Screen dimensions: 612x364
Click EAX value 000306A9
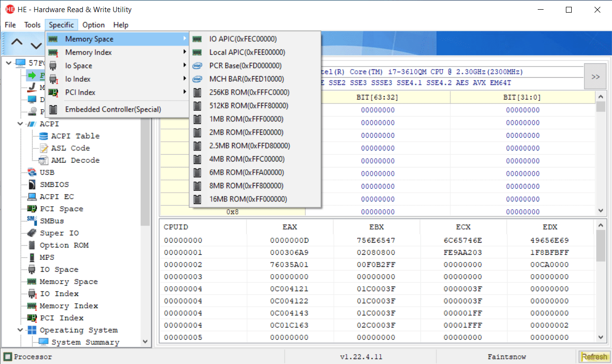(290, 252)
